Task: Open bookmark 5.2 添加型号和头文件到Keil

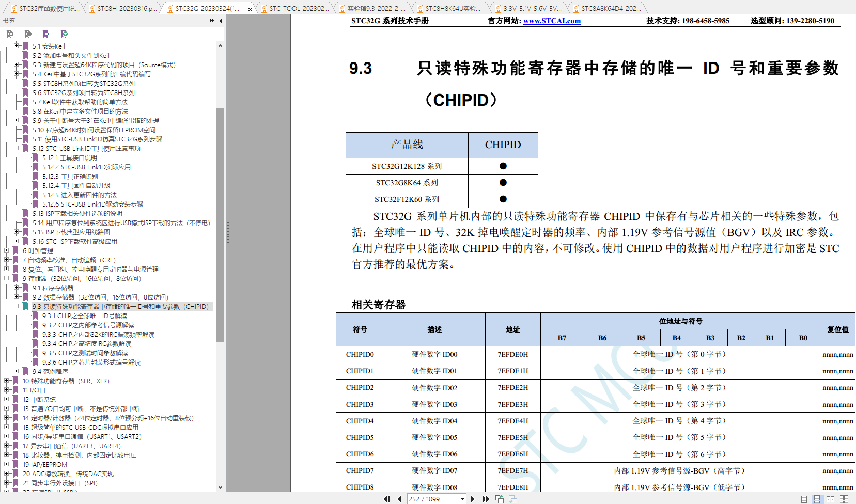Action: (x=71, y=55)
